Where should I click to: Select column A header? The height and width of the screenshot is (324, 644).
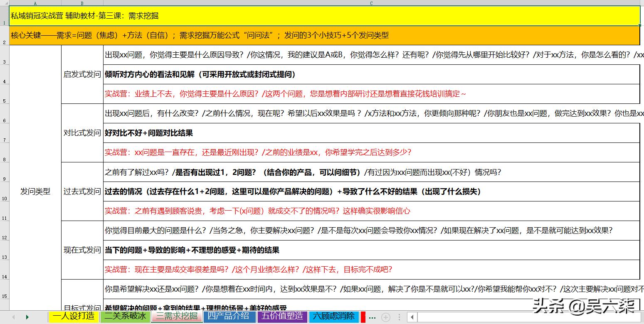pyautogui.click(x=35, y=3)
